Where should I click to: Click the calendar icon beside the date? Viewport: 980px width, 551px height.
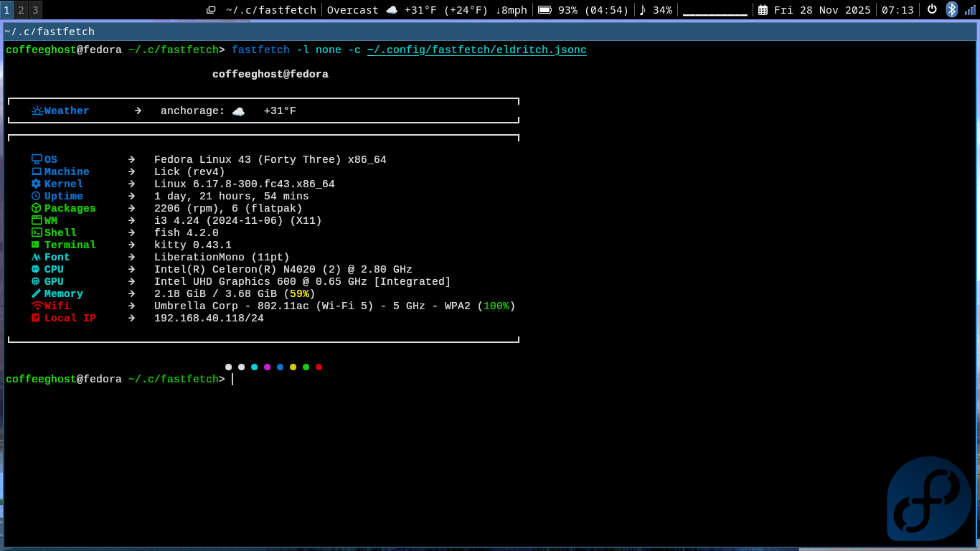[763, 10]
